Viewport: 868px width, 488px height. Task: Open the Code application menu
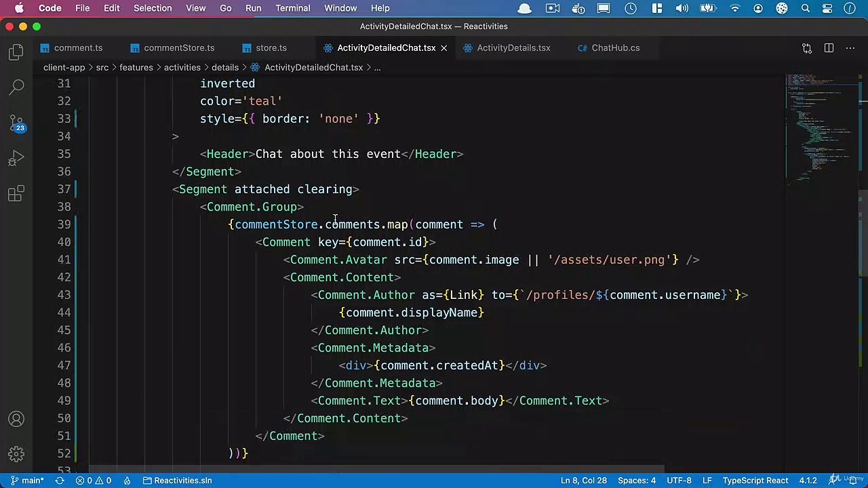click(x=50, y=8)
